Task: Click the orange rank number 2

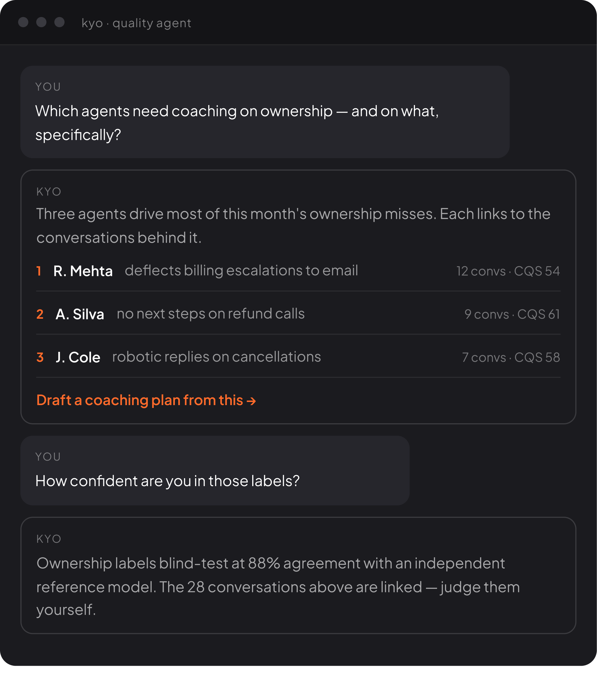Action: pyautogui.click(x=40, y=314)
